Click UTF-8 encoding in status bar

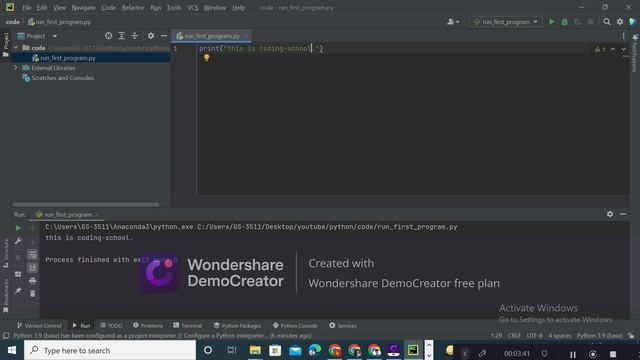[534, 336]
